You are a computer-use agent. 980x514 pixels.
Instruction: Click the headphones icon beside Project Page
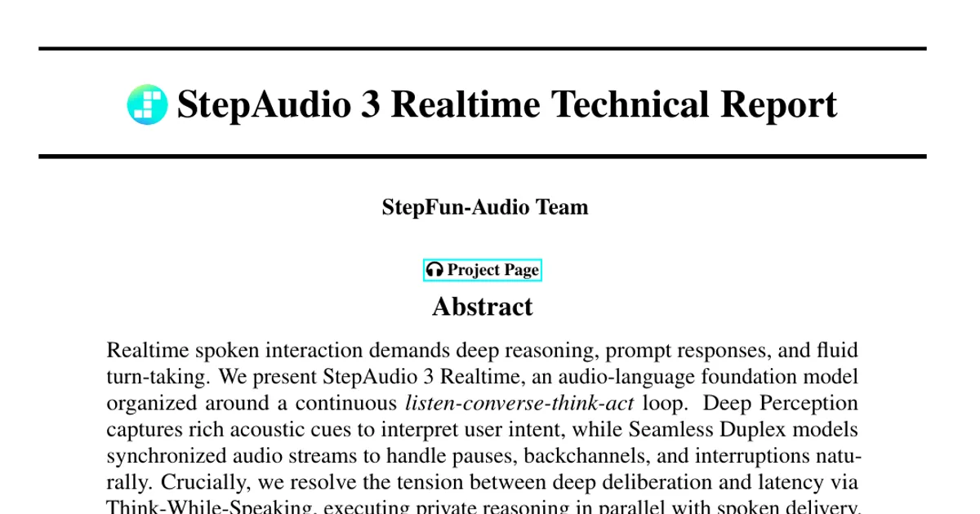435,270
